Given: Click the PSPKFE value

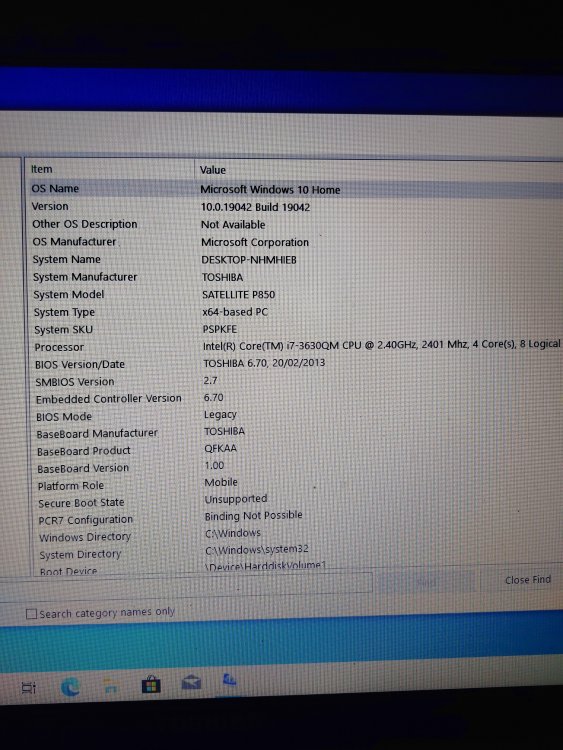Looking at the screenshot, I should [220, 329].
